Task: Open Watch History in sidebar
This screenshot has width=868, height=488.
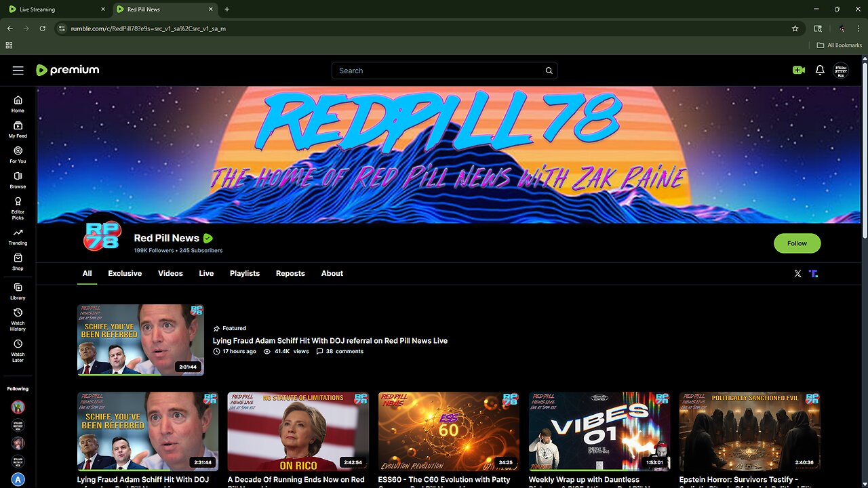Action: (x=18, y=320)
